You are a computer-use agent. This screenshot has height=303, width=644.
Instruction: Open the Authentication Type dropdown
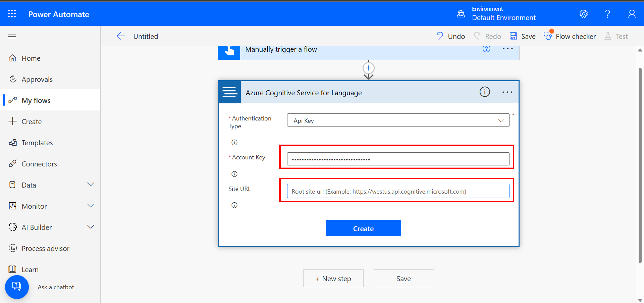[x=398, y=120]
